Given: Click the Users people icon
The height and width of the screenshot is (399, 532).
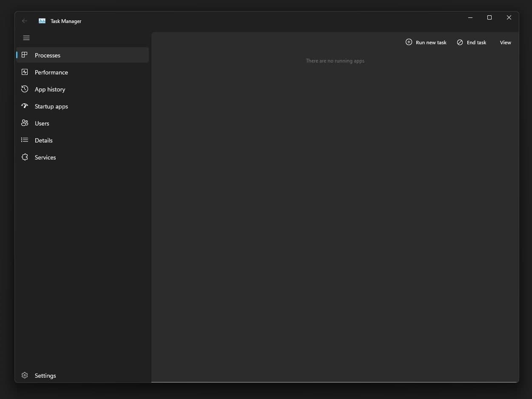Looking at the screenshot, I should coord(25,123).
